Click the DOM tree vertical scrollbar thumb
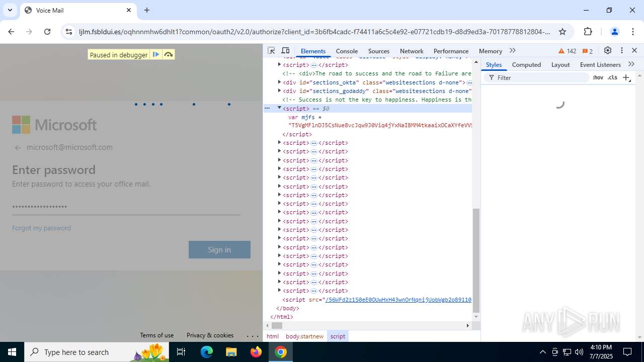The width and height of the screenshot is (644, 362). point(476,260)
